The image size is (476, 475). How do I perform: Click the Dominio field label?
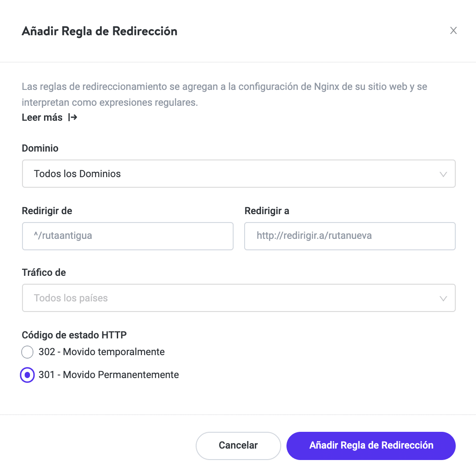[40, 148]
